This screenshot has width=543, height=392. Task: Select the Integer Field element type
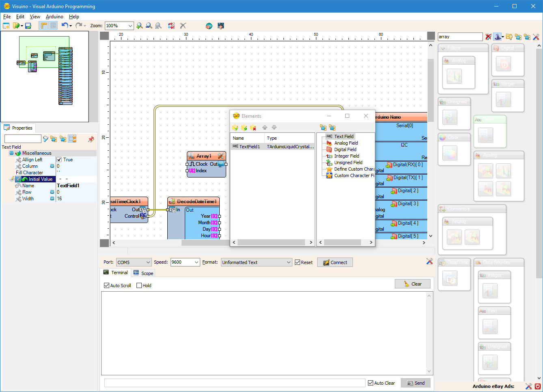346,156
